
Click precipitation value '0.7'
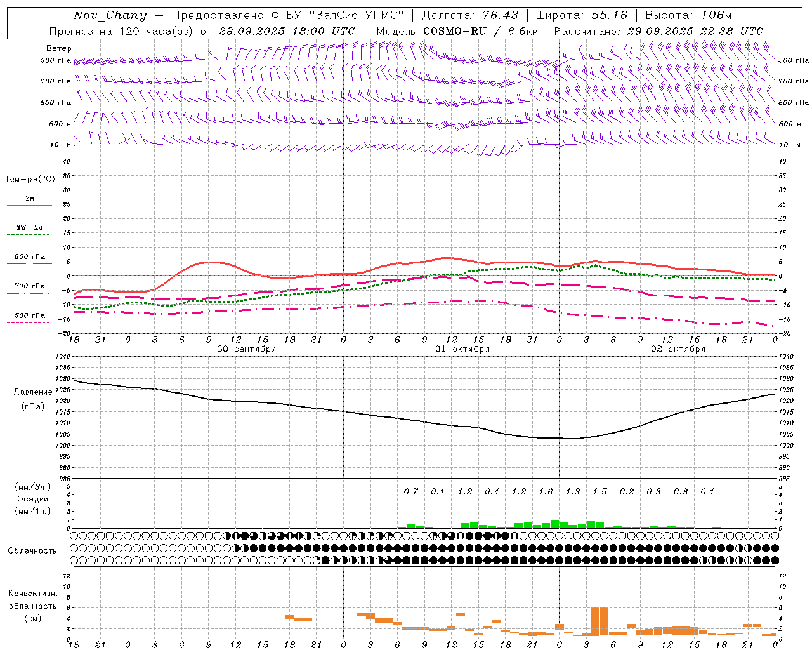411,492
